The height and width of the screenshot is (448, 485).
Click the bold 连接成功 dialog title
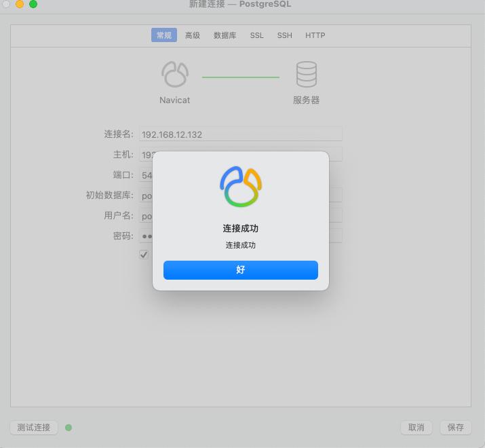point(241,228)
